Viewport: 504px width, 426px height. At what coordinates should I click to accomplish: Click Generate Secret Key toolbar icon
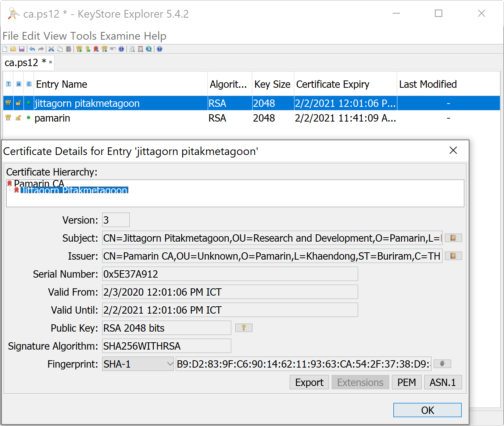(x=88, y=49)
